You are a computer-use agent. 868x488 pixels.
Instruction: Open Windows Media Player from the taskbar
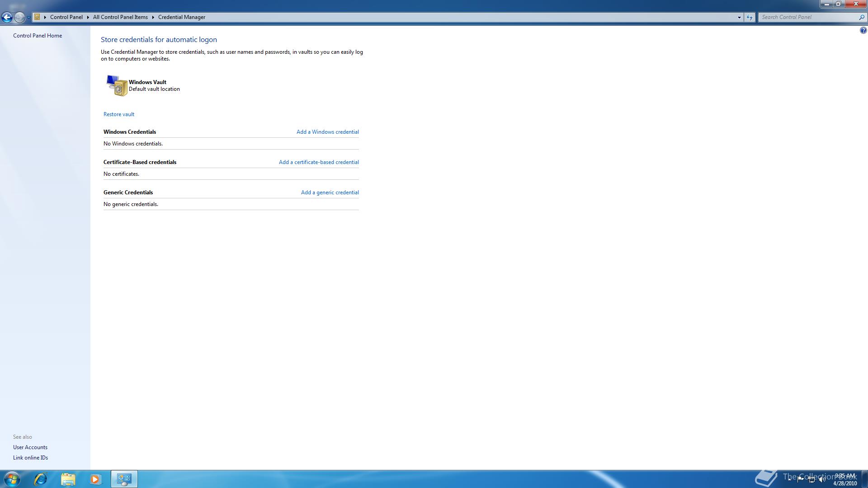95,479
